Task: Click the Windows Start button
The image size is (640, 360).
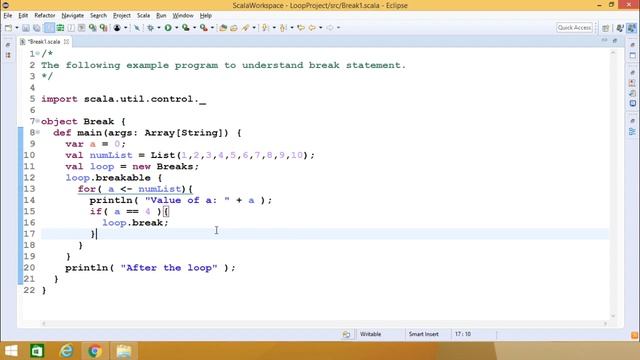Action: (11, 351)
